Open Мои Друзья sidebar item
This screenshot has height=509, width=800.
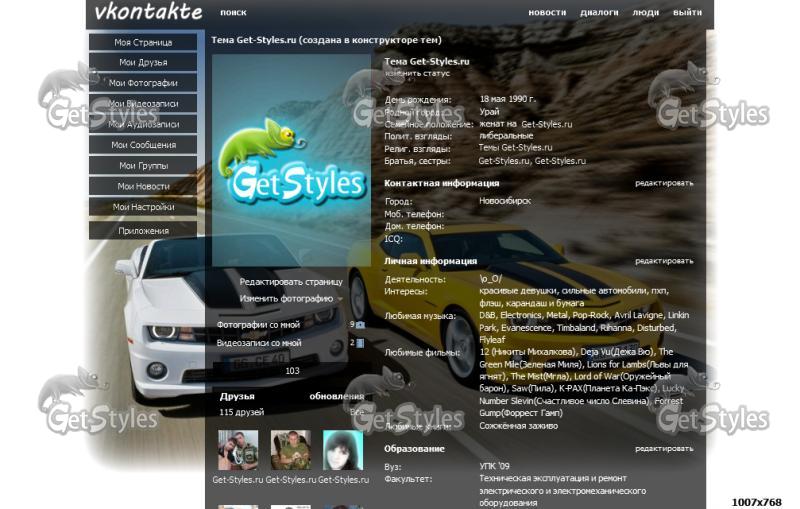click(x=143, y=62)
